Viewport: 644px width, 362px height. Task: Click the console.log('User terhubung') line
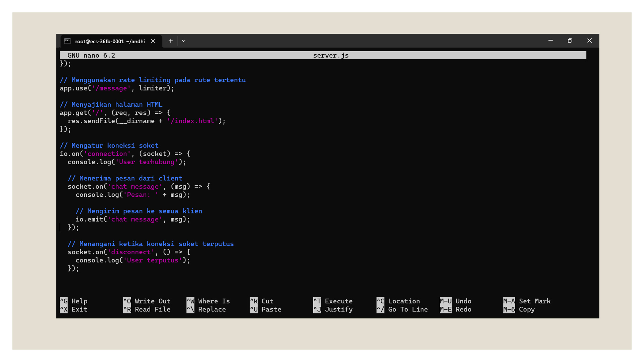click(x=127, y=162)
